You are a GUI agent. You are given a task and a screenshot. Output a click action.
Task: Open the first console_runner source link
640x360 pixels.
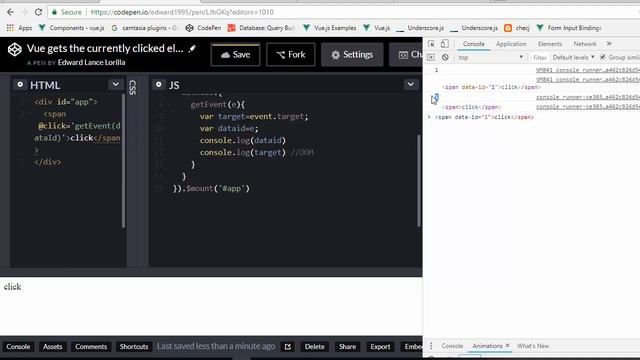point(588,70)
